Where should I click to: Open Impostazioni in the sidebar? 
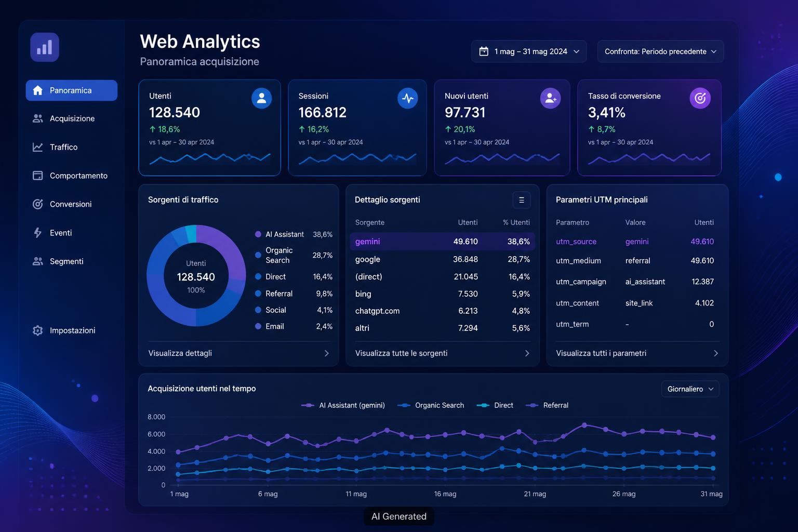tap(72, 330)
